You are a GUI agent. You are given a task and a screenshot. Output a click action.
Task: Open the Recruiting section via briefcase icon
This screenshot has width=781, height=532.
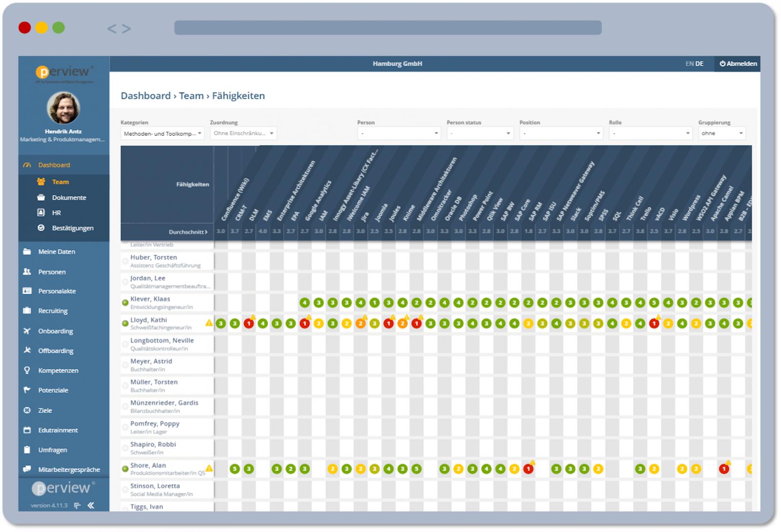click(x=27, y=310)
